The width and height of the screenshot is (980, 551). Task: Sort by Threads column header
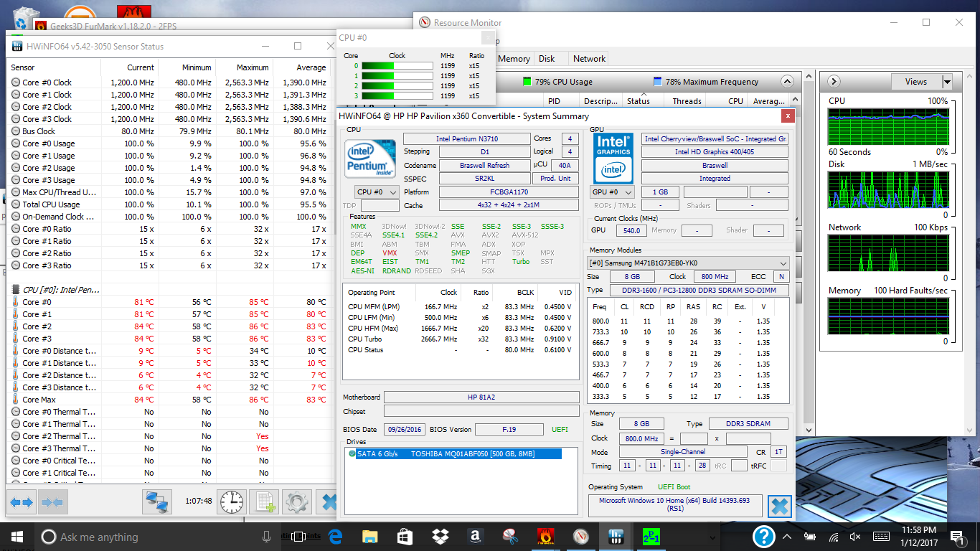[x=687, y=101]
